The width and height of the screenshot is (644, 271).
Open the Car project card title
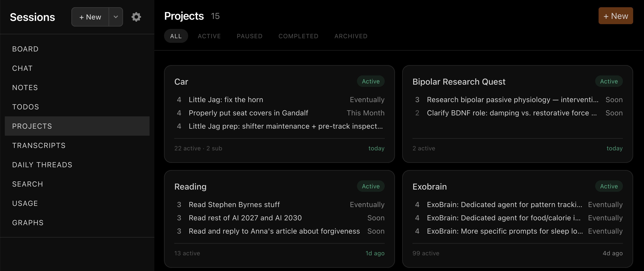[181, 82]
